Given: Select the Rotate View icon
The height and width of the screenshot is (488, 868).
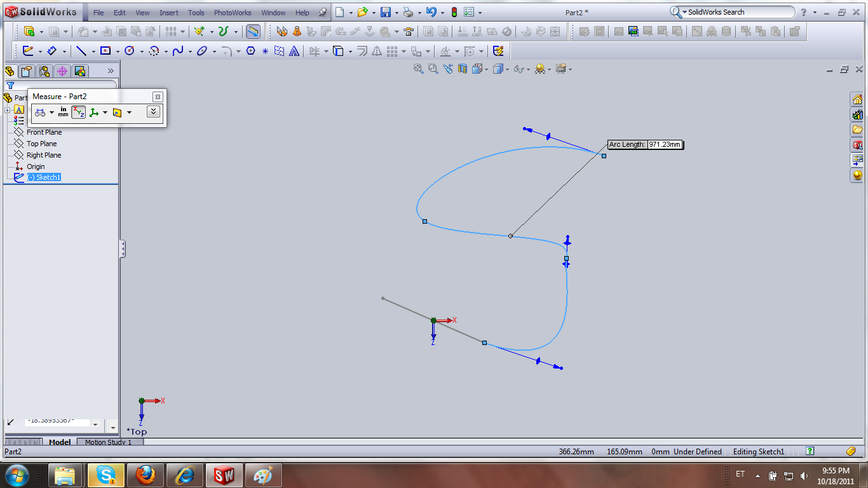Looking at the screenshot, I should (449, 69).
